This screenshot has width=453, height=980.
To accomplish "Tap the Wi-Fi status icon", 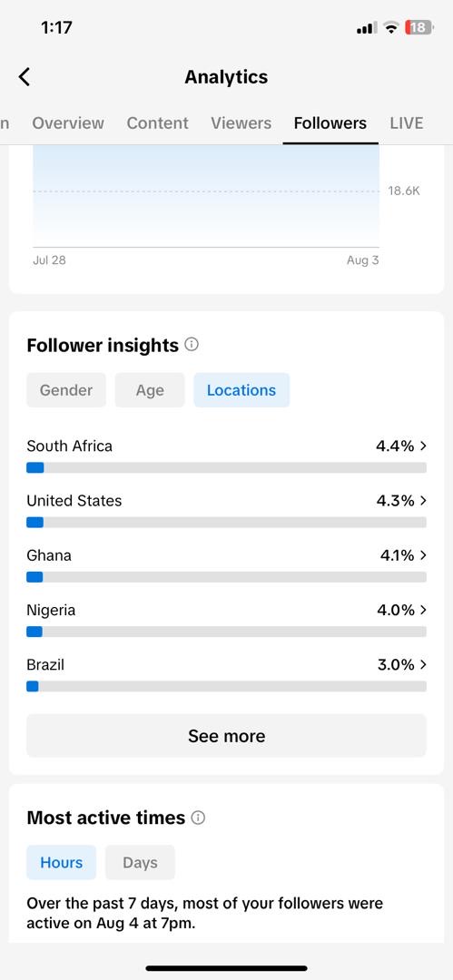I will click(x=391, y=27).
